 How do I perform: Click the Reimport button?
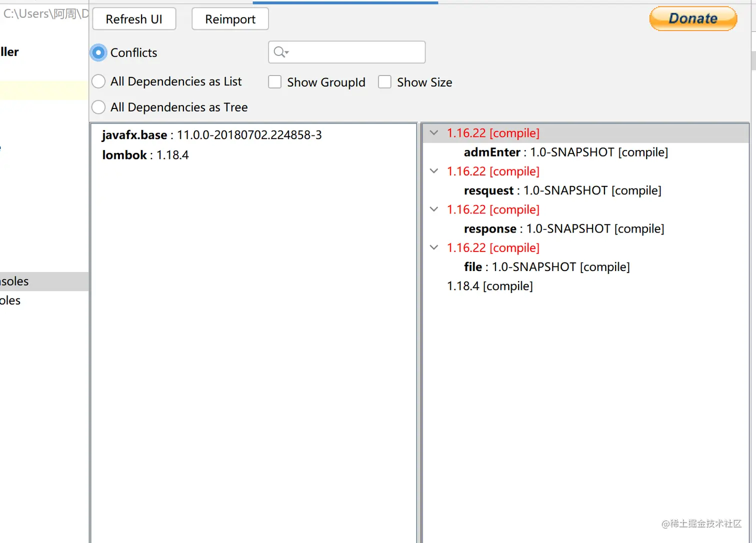230,19
